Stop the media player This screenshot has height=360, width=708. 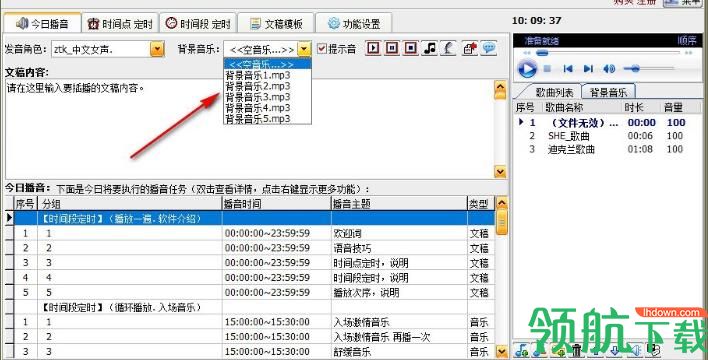(x=547, y=69)
